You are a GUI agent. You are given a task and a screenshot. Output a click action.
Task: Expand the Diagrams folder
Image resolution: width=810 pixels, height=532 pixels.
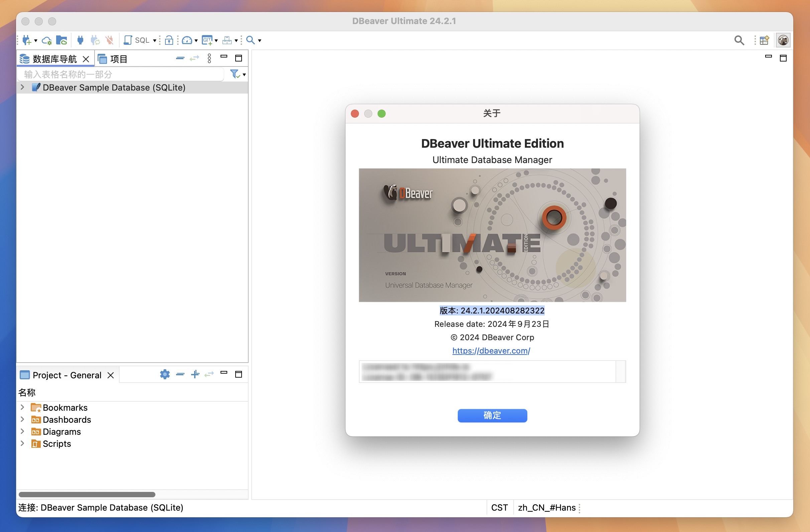click(22, 431)
